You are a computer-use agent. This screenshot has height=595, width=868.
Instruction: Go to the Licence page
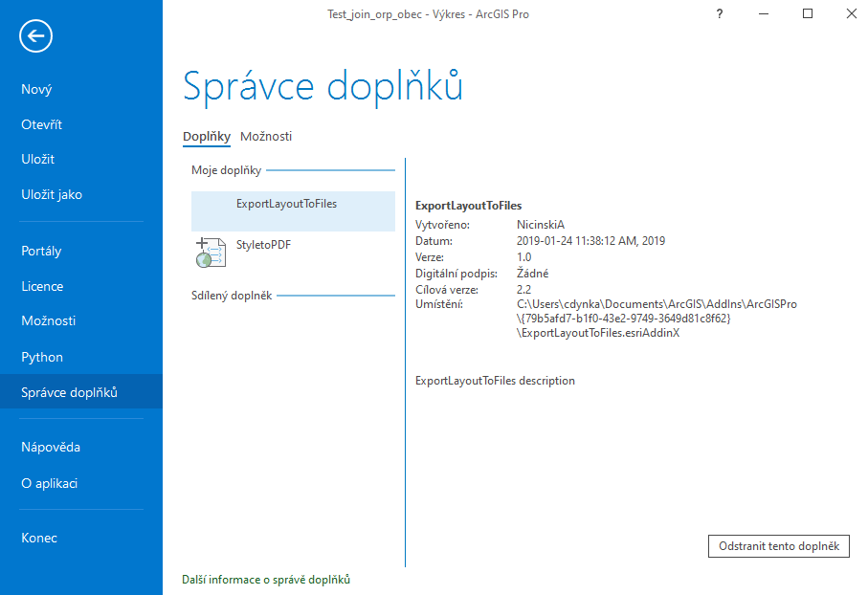pyautogui.click(x=42, y=286)
